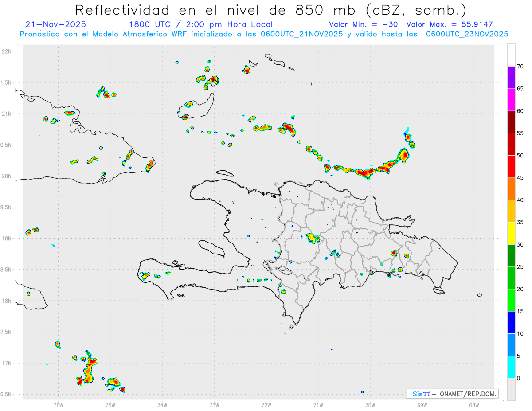Click the '55' colorbar tick label
Image resolution: width=532 pixels, height=411 pixels.
tap(520, 133)
